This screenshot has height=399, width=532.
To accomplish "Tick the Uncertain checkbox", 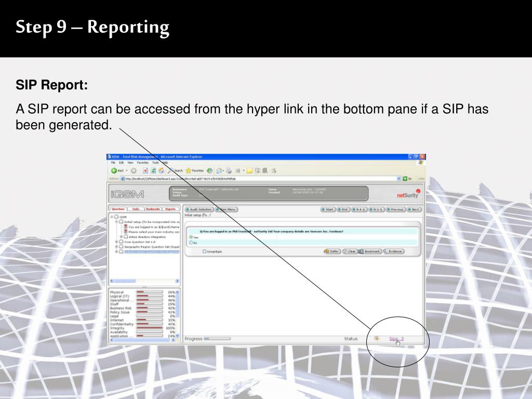I will (204, 251).
